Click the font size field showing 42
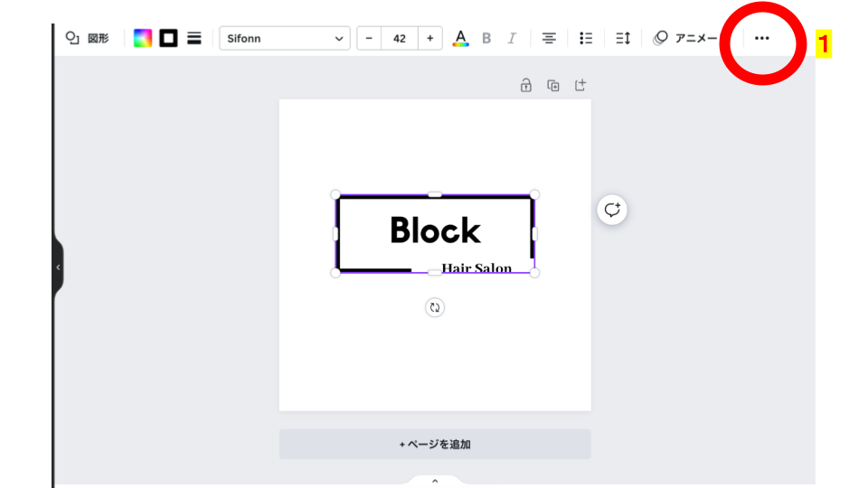Image resolution: width=868 pixels, height=488 pixels. 400,38
